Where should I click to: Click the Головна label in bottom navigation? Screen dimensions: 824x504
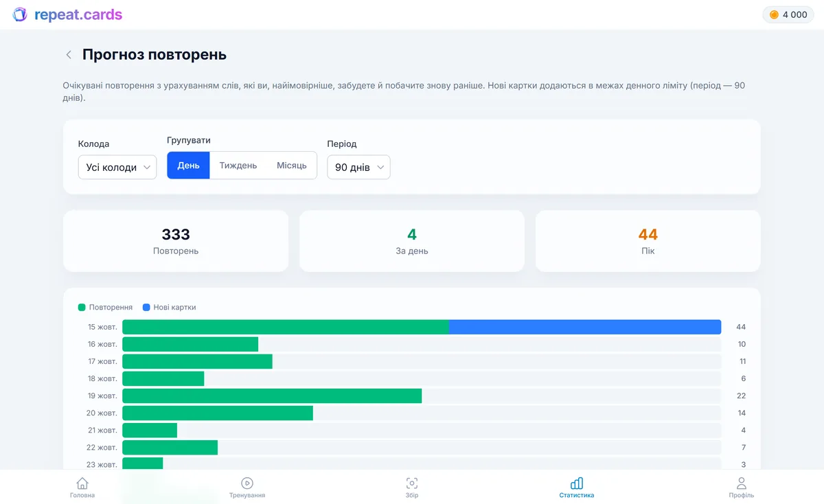[82, 495]
